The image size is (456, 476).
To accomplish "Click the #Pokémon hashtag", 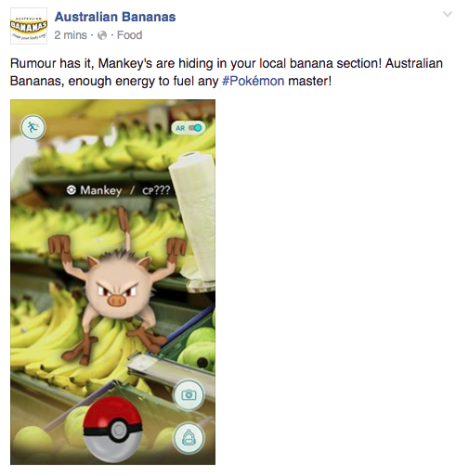I will tap(254, 81).
